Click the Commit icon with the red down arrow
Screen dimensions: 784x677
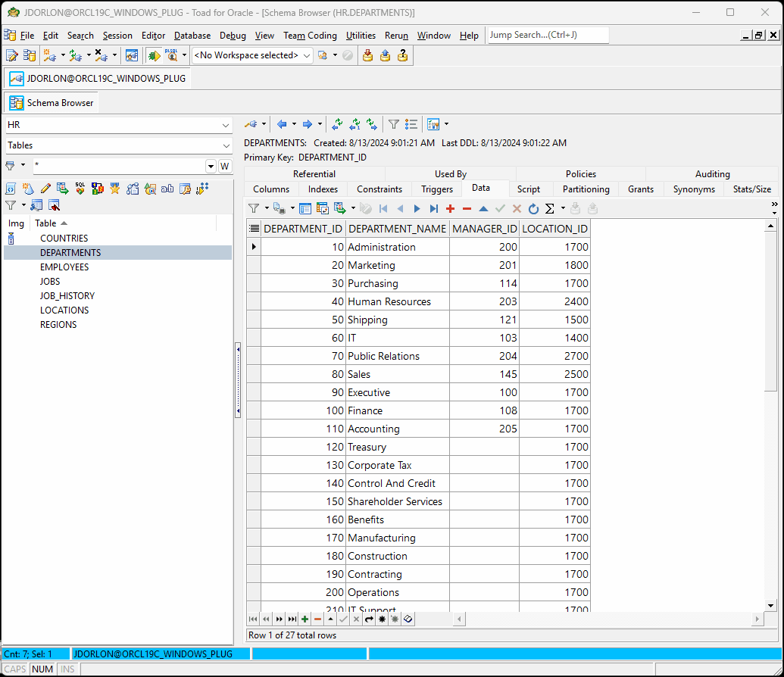[x=367, y=55]
